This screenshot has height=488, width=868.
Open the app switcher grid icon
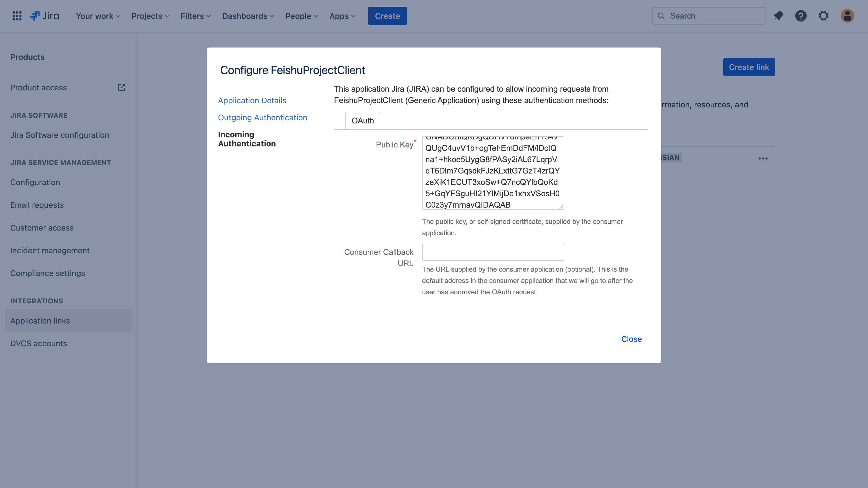17,16
